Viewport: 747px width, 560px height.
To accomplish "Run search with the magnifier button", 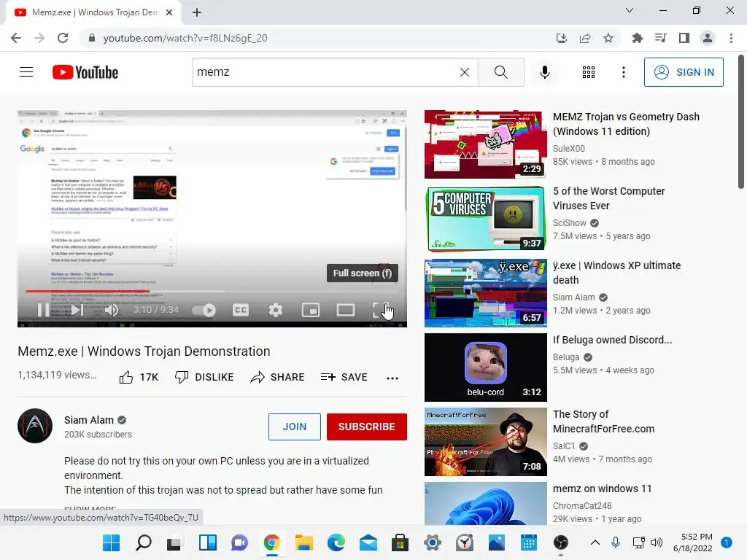I will pyautogui.click(x=500, y=72).
